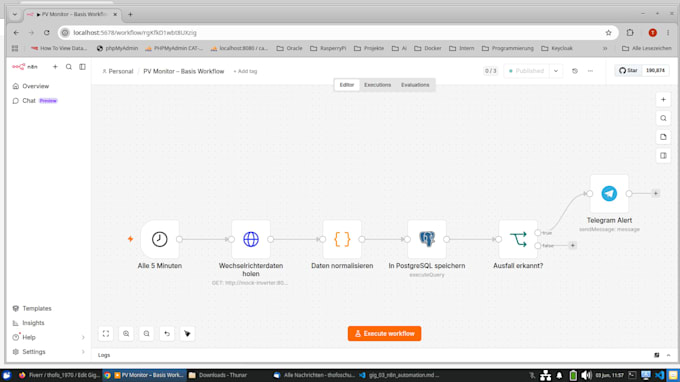Click the volume icon in system tray

coord(586,375)
